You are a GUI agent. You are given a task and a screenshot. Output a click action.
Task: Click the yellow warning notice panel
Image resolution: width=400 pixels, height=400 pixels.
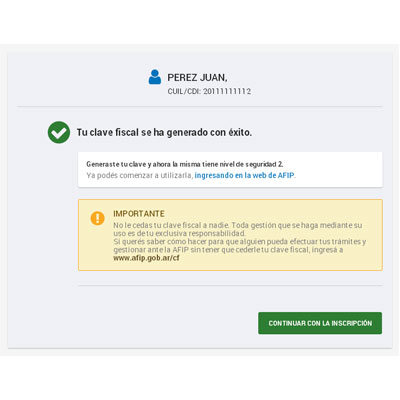pos(230,235)
